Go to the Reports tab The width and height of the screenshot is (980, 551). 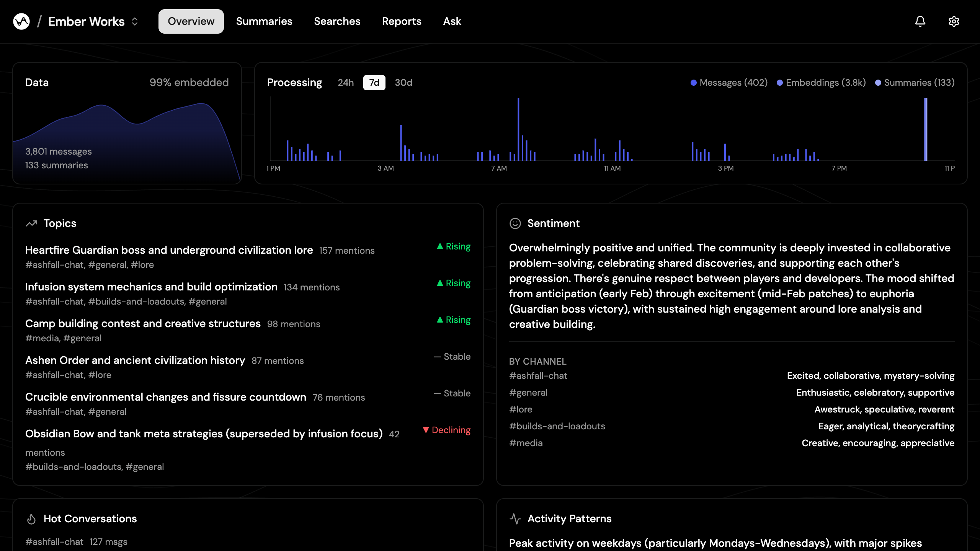click(402, 21)
